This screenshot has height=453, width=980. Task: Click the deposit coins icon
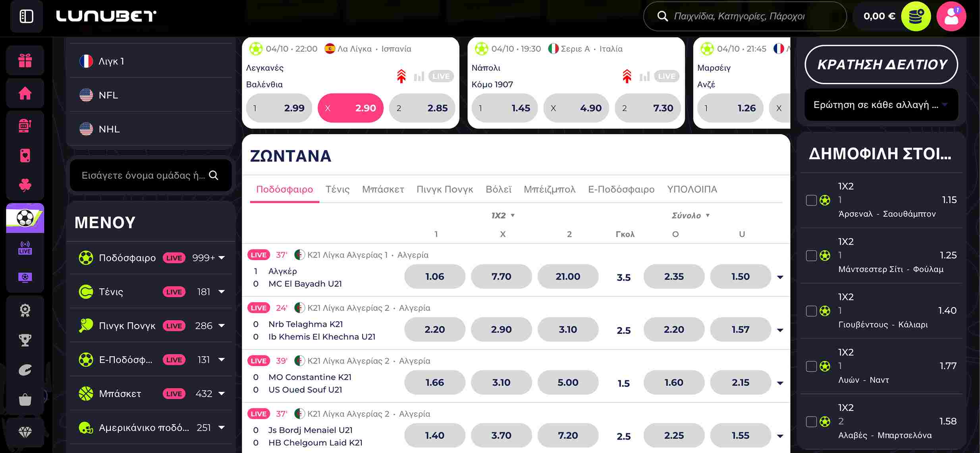tap(916, 16)
